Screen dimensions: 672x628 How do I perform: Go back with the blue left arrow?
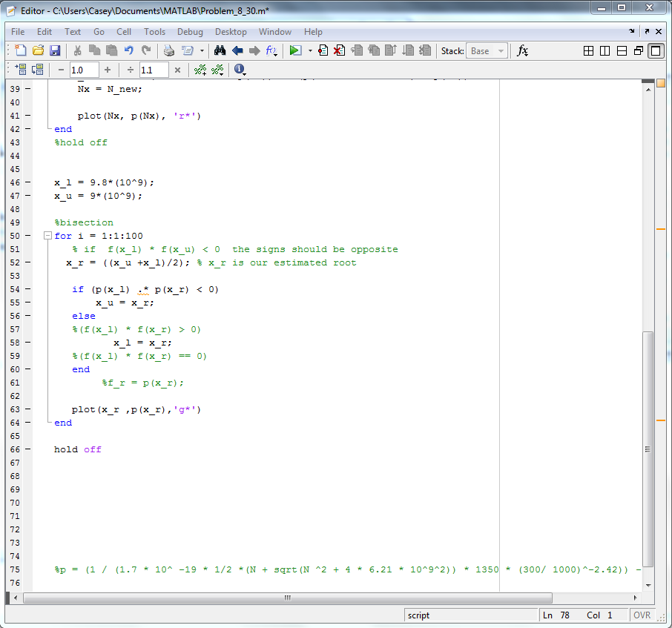237,50
